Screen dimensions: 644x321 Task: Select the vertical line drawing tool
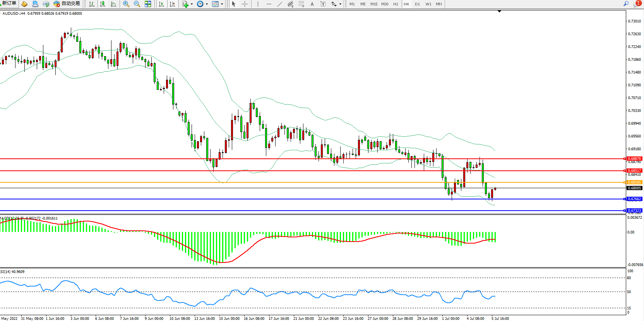click(258, 4)
